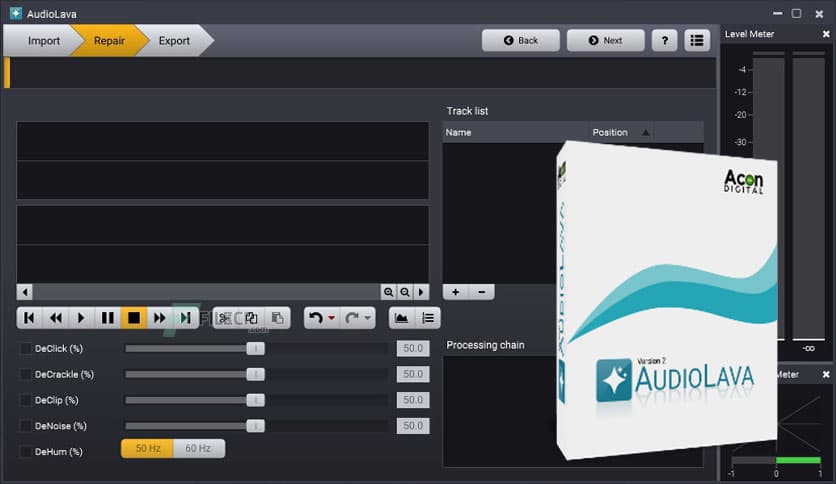Screen dimensions: 836x484
Task: Click the AudioLava app icon in title bar
Action: [x=16, y=13]
